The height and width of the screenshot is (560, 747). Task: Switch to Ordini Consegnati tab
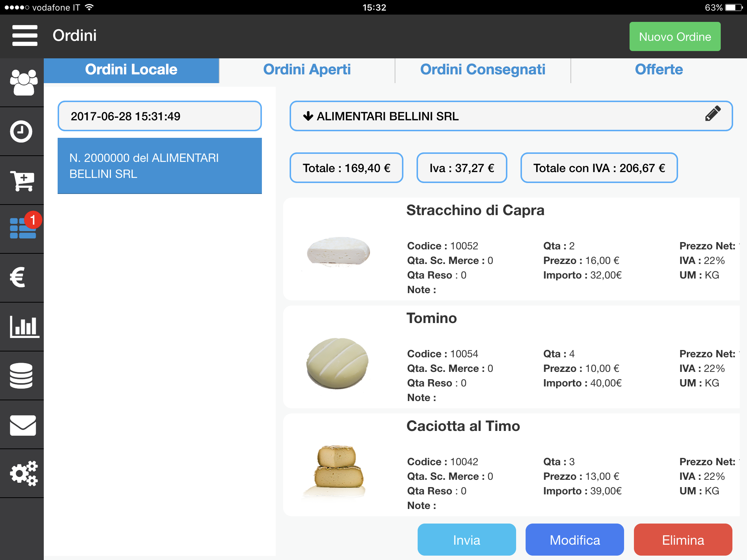pos(483,70)
